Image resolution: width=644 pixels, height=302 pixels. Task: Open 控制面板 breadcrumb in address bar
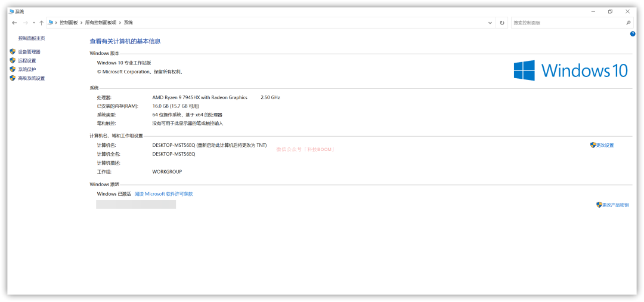click(x=69, y=23)
